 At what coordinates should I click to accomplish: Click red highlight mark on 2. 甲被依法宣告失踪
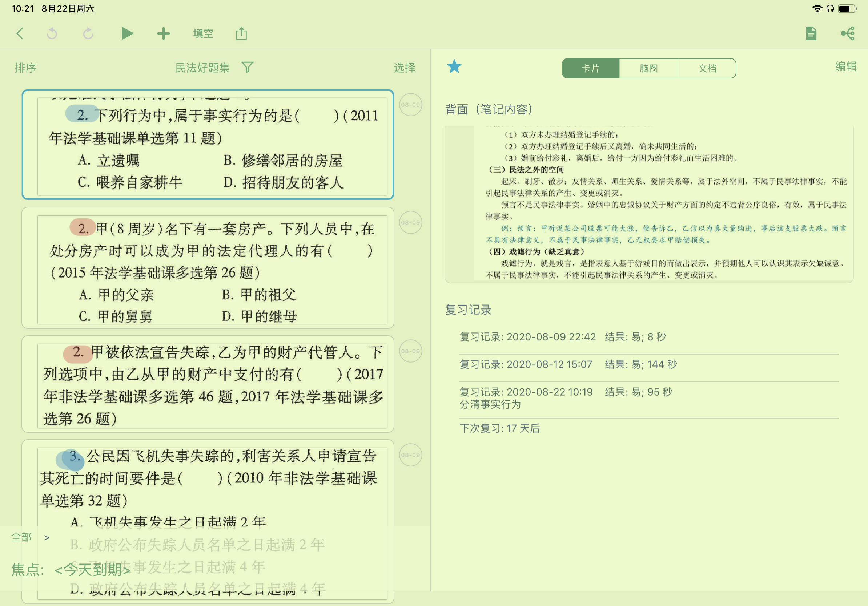pos(77,354)
